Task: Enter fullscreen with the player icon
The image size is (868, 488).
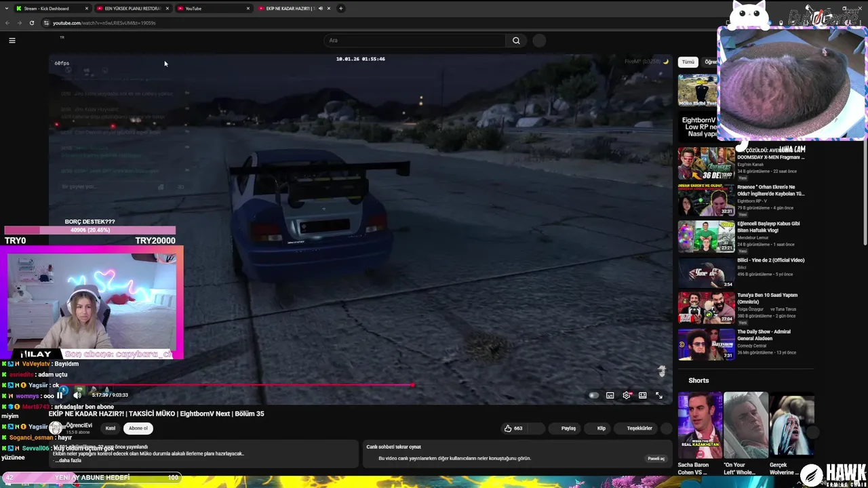Action: click(x=658, y=395)
